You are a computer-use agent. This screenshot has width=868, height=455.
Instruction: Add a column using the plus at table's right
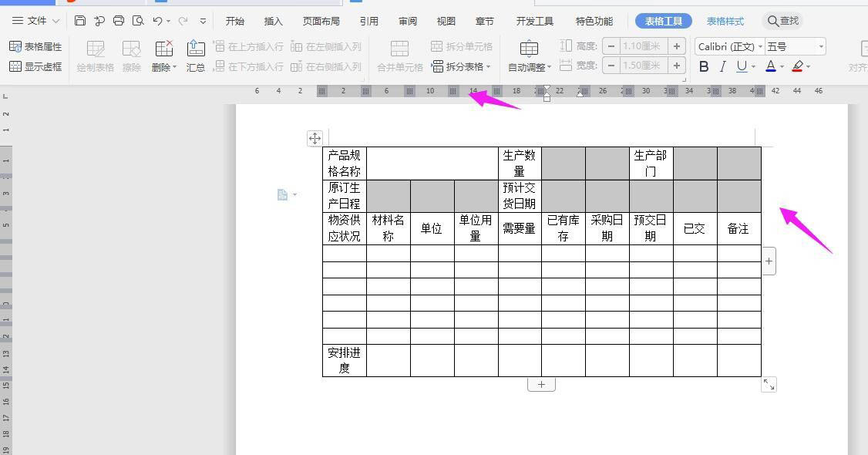(769, 261)
